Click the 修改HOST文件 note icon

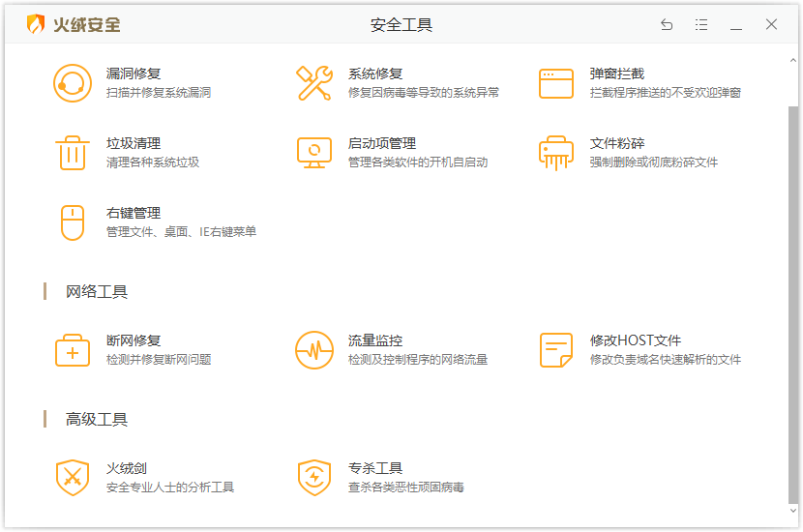(556, 350)
